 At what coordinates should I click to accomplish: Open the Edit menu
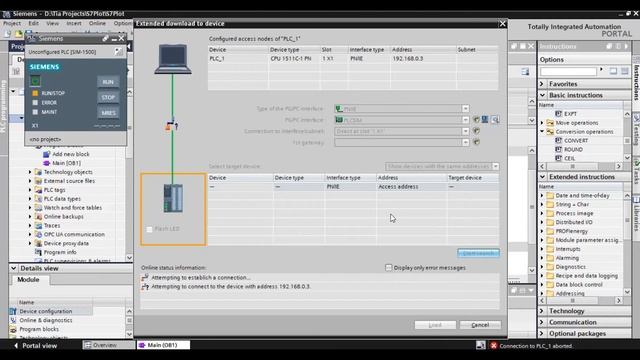(33, 23)
